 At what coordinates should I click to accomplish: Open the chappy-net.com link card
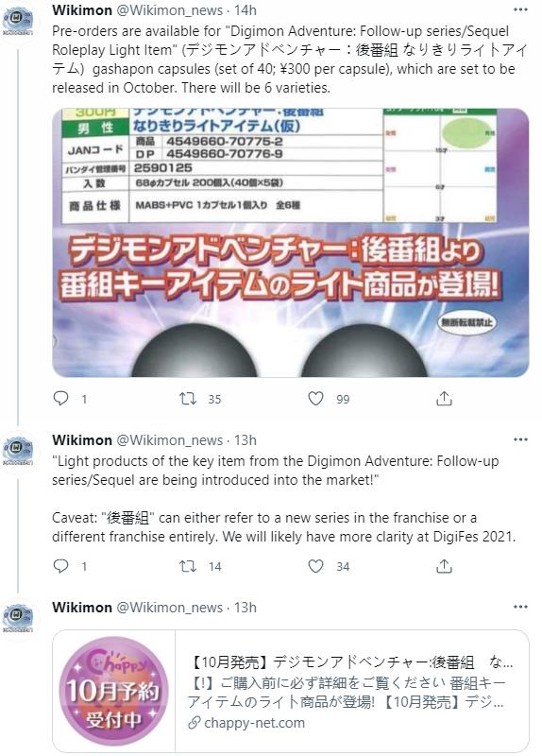point(291,691)
